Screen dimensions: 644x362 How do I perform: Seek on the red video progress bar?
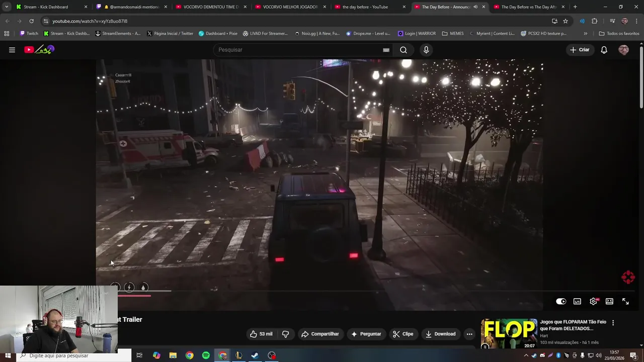pyautogui.click(x=134, y=296)
